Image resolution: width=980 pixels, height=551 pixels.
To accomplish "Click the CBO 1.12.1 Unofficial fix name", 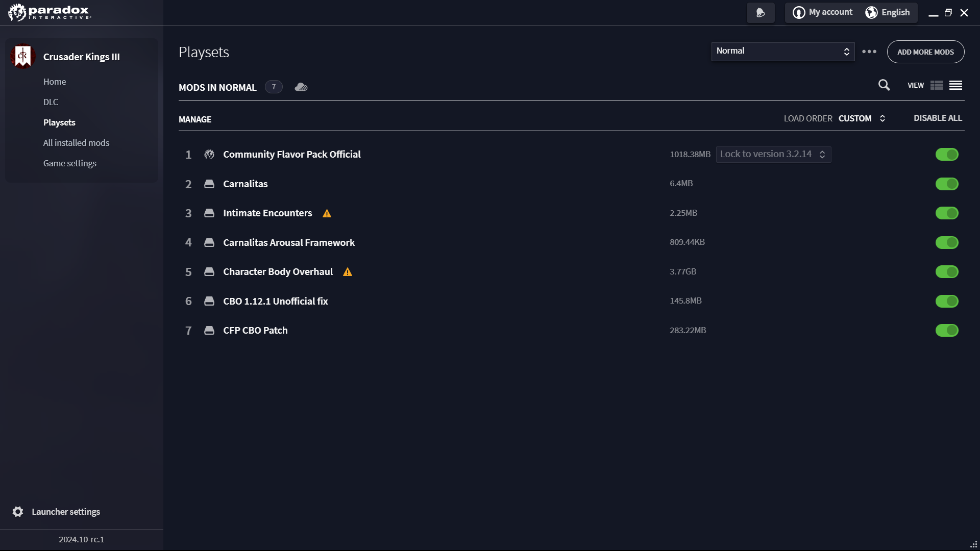I will pyautogui.click(x=275, y=301).
